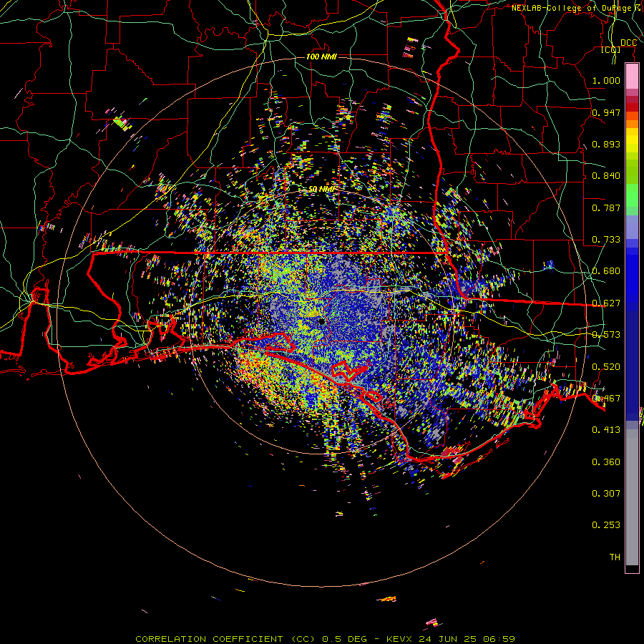Click the CORRELATION COEFFICIENT (CC) caption text
The height and width of the screenshot is (644, 644).
[x=225, y=639]
